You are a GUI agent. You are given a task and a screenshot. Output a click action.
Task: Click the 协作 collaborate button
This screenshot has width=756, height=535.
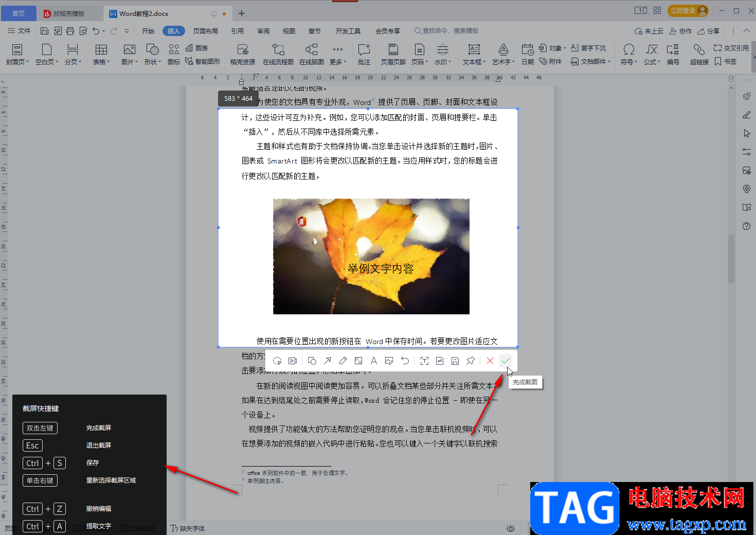681,31
